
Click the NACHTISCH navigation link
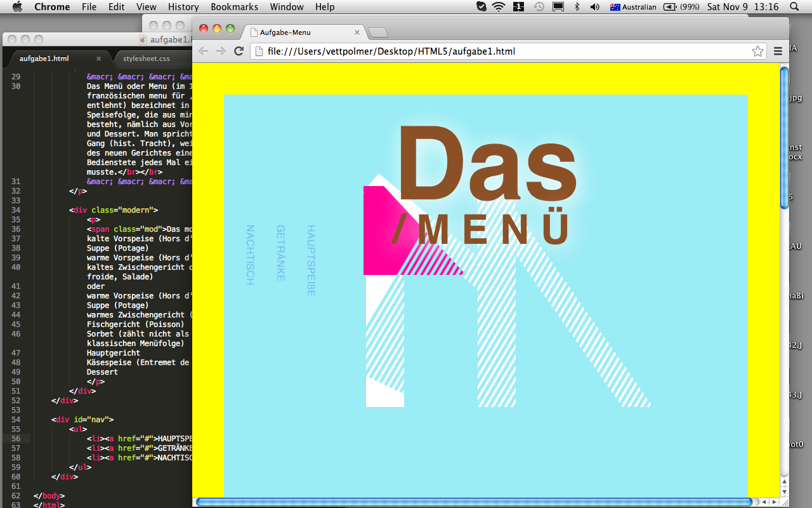coord(250,255)
